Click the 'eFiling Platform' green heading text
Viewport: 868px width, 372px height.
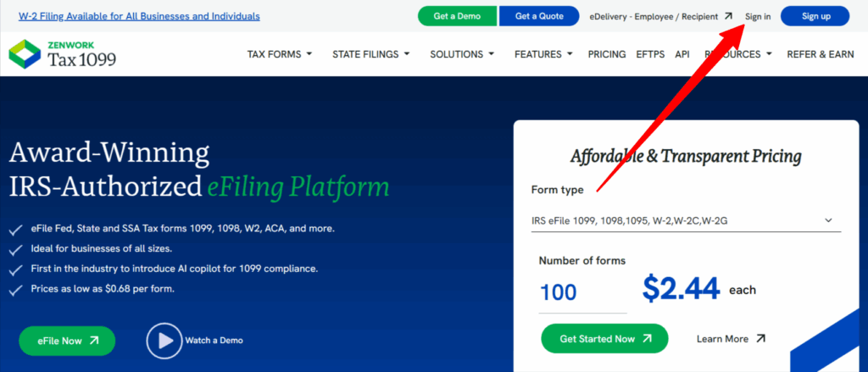click(x=298, y=187)
